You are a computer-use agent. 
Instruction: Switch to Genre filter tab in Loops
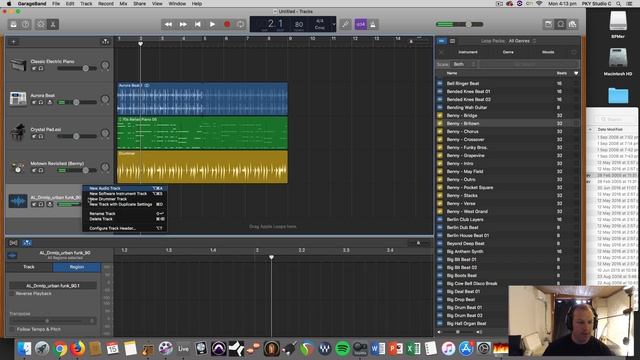point(508,52)
